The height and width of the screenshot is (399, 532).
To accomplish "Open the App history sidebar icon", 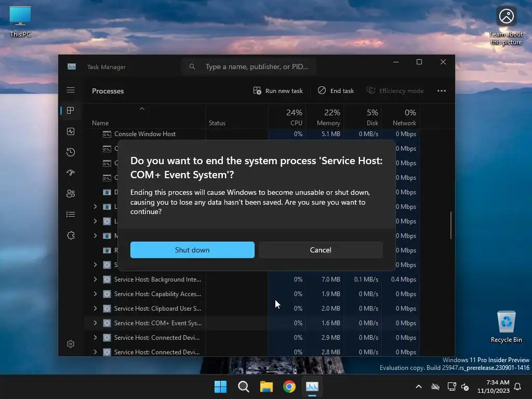I will pyautogui.click(x=71, y=152).
